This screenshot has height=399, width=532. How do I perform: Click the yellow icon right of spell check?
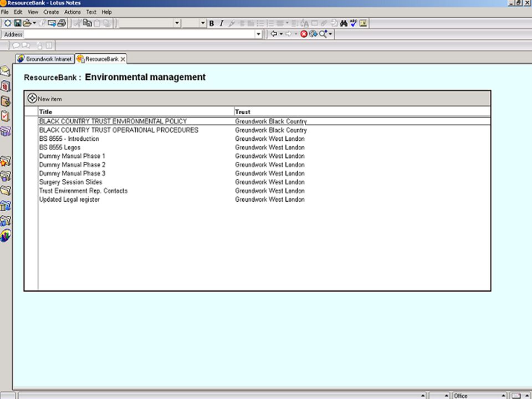363,23
